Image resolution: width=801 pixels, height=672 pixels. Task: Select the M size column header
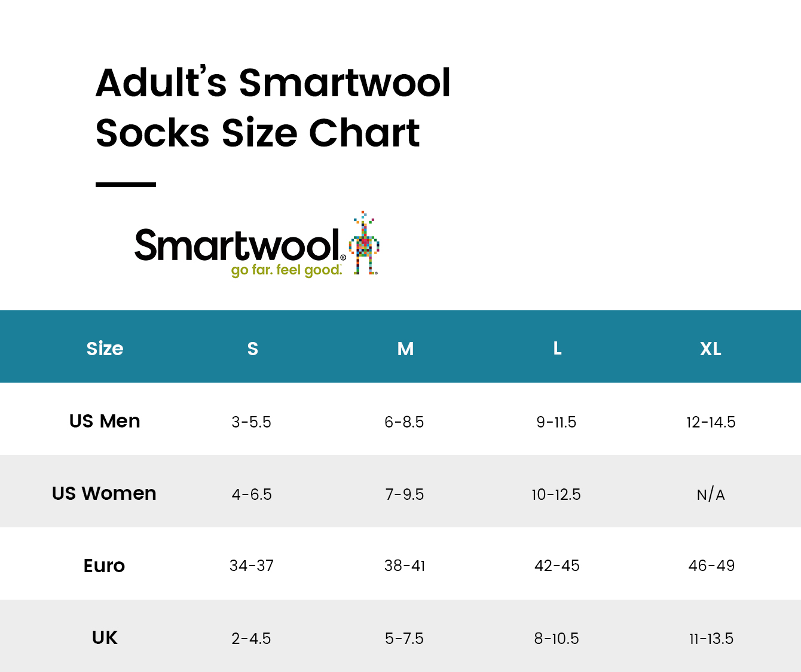405,349
